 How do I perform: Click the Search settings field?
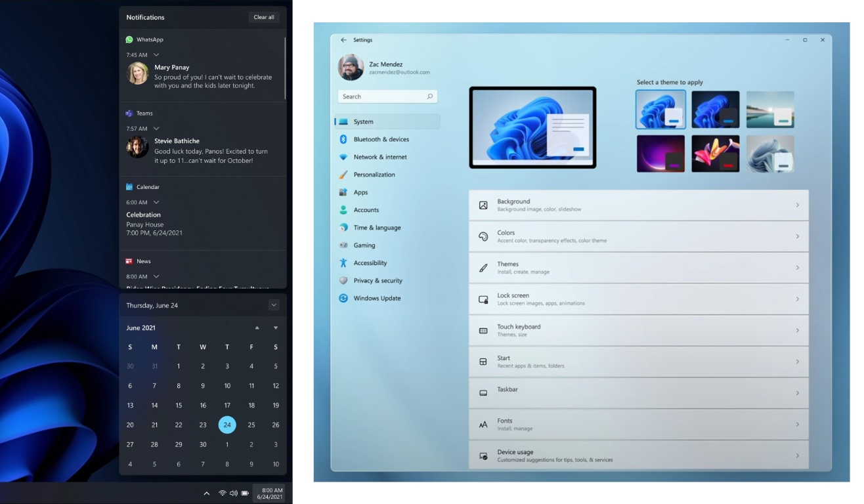click(x=387, y=96)
